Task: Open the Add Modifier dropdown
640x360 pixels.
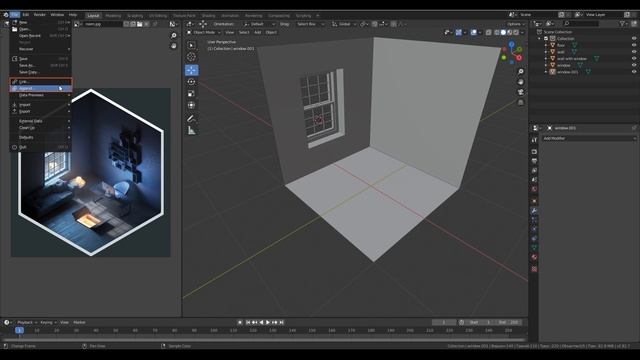Action: coord(589,138)
